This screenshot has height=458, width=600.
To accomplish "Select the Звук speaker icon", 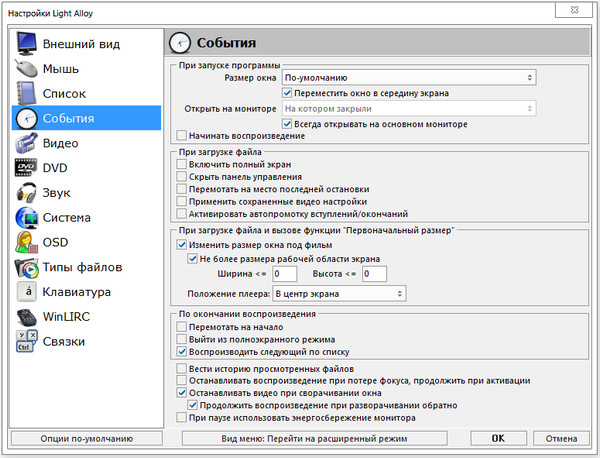I will tap(26, 193).
